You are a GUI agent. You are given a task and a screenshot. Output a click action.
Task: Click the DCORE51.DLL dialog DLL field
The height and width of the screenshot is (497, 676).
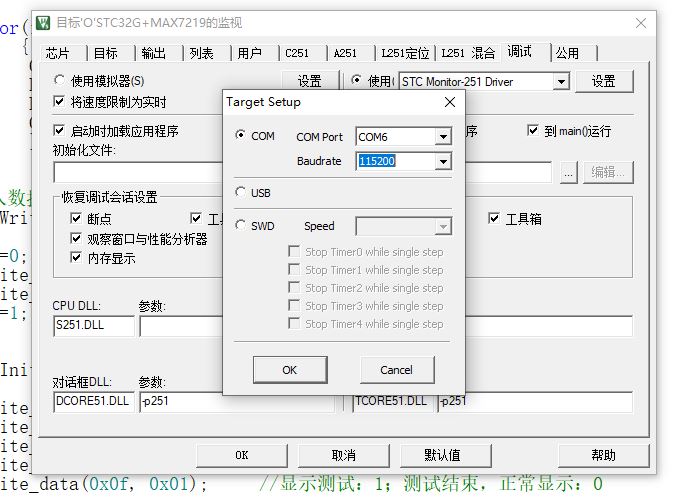pyautogui.click(x=94, y=402)
